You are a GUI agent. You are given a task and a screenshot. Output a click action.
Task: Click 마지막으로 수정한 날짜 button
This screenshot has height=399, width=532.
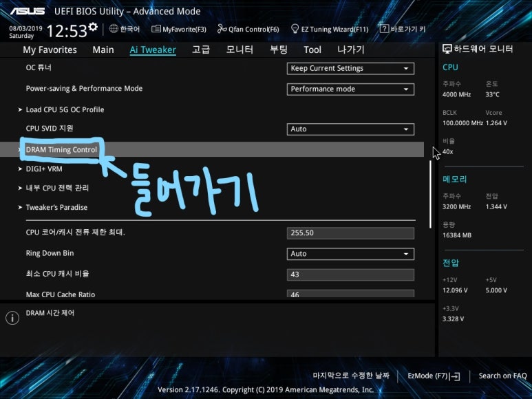coord(351,376)
